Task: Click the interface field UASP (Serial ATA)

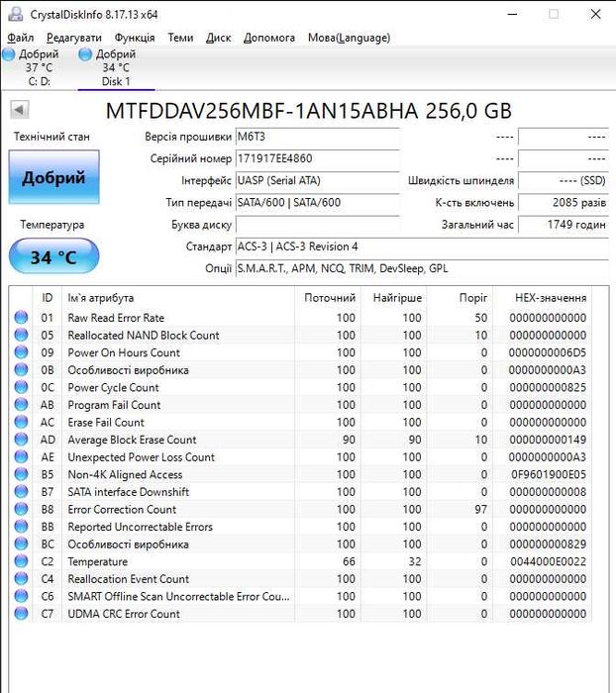Action: point(318,180)
